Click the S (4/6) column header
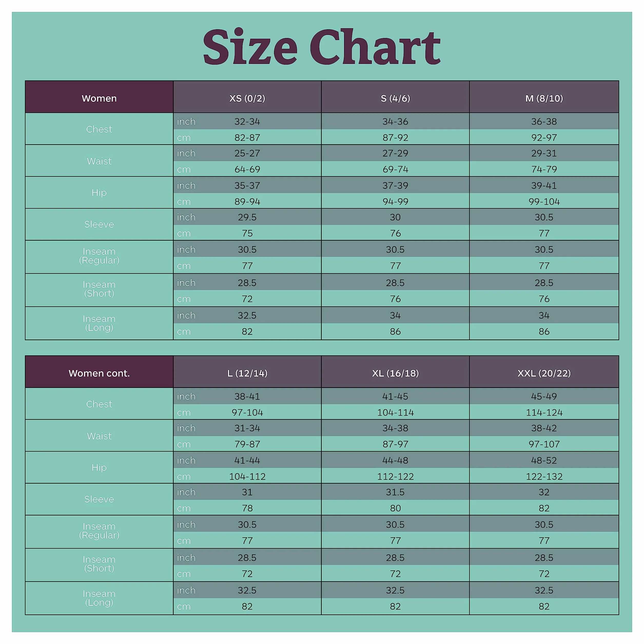The image size is (644, 644). click(x=395, y=97)
